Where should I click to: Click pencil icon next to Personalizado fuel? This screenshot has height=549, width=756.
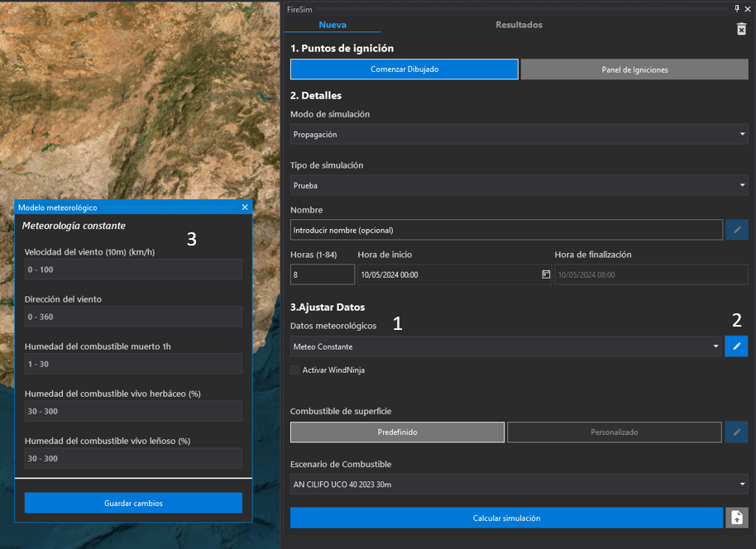point(736,432)
